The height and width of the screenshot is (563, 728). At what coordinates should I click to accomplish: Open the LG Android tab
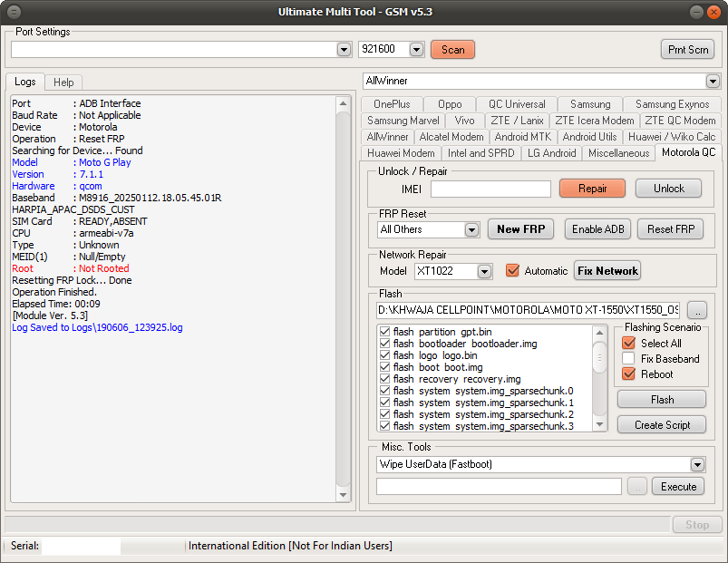click(x=551, y=153)
